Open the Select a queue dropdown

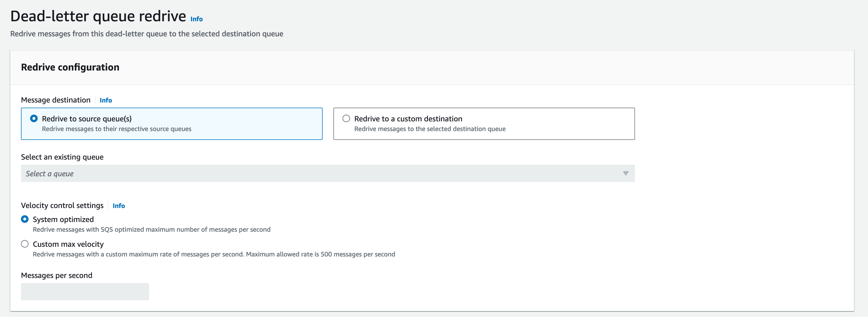(327, 174)
